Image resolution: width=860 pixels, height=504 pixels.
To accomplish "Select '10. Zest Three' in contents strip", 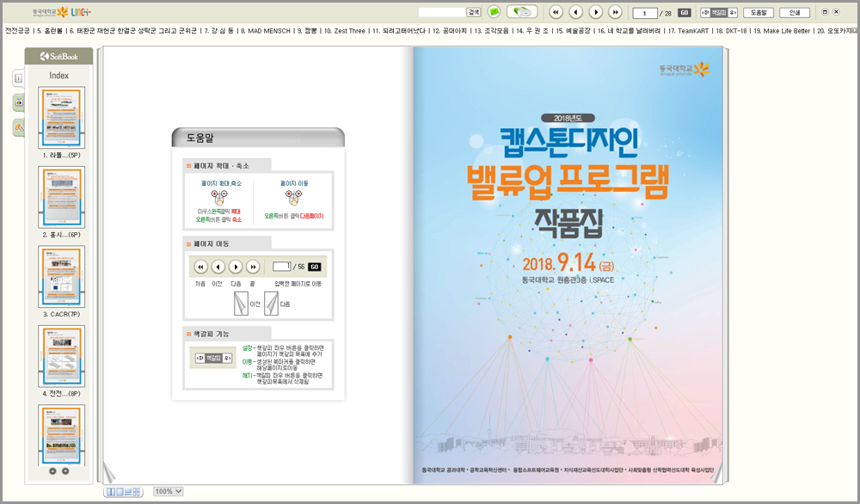I will click(345, 31).
